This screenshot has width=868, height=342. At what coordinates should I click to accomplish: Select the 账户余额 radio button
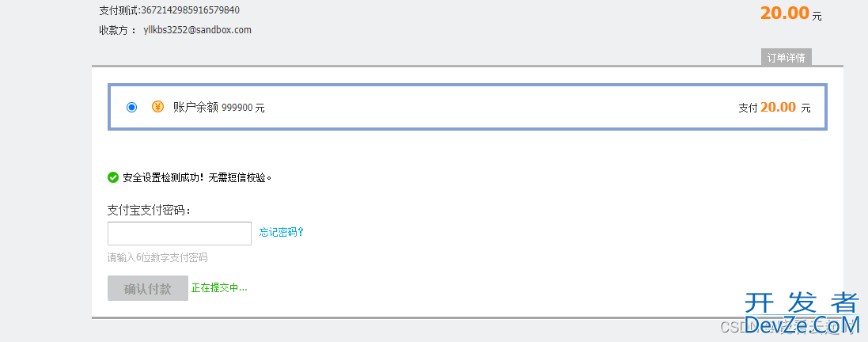coord(132,107)
